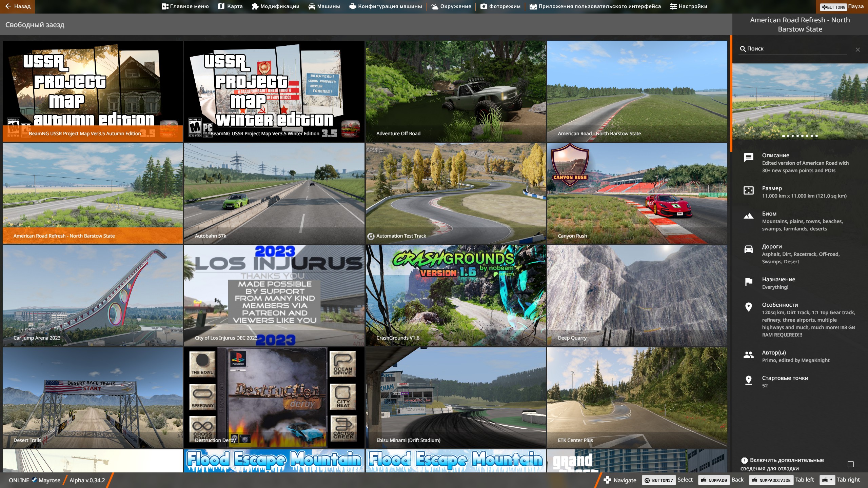The image size is (868, 488).
Task: Click the Назначение flag icon
Action: pyautogui.click(x=749, y=282)
